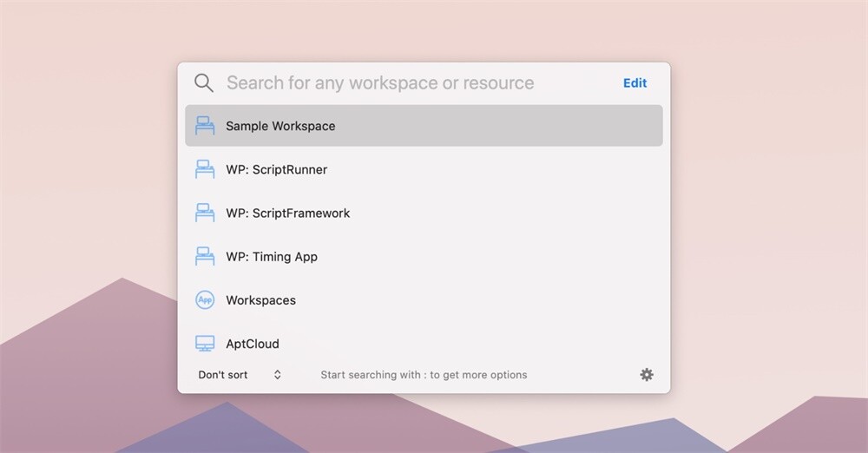Click the WP: ScriptRunner workspace icon

pyautogui.click(x=205, y=169)
